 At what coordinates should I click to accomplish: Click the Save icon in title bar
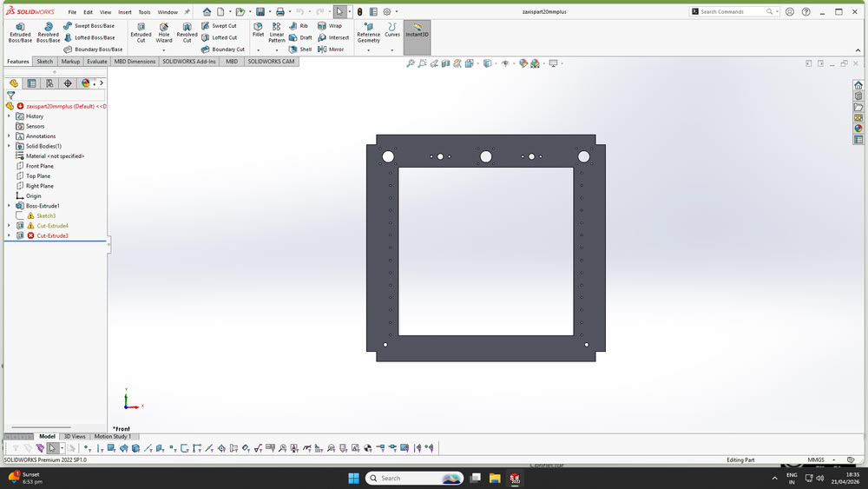point(260,11)
